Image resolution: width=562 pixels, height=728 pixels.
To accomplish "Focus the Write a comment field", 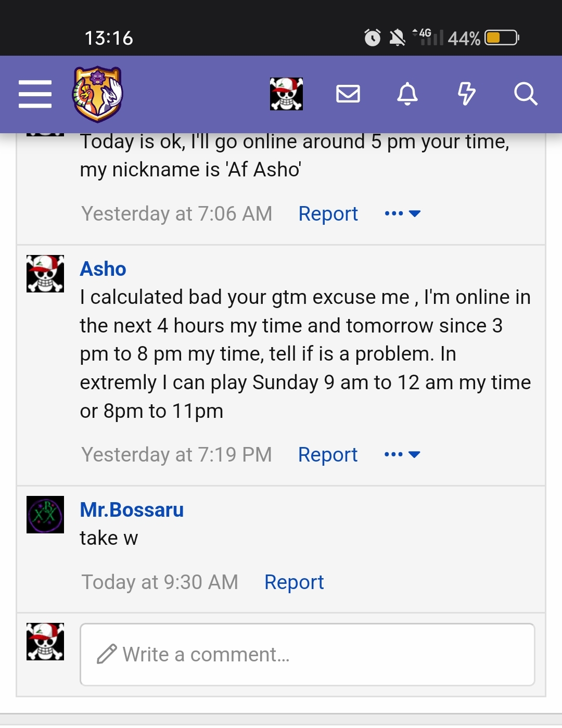I will (307, 655).
